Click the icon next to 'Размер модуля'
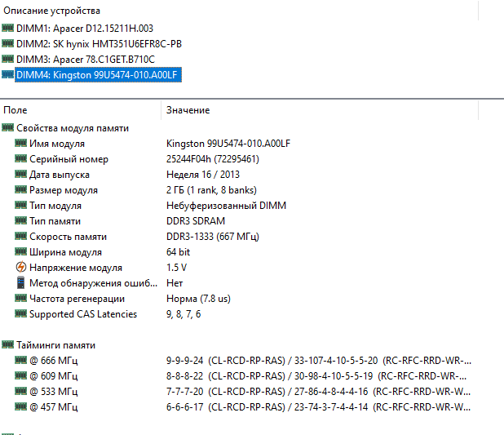Screen dimensions: 504x435 pyautogui.click(x=21, y=189)
